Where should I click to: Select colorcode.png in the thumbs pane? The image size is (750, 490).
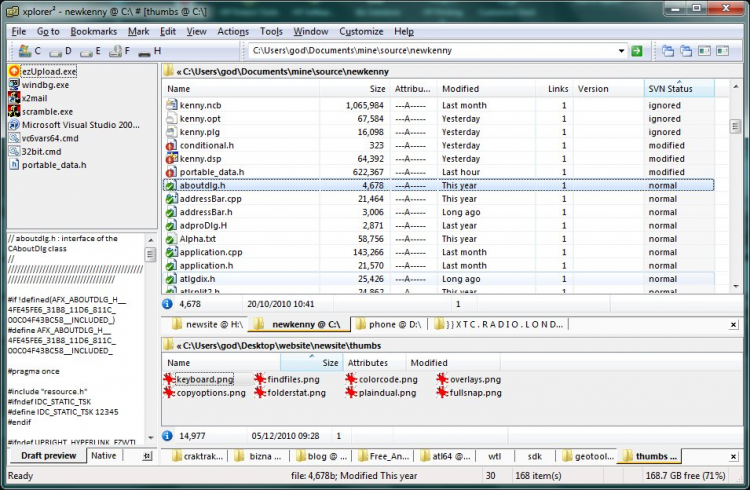coord(382,379)
